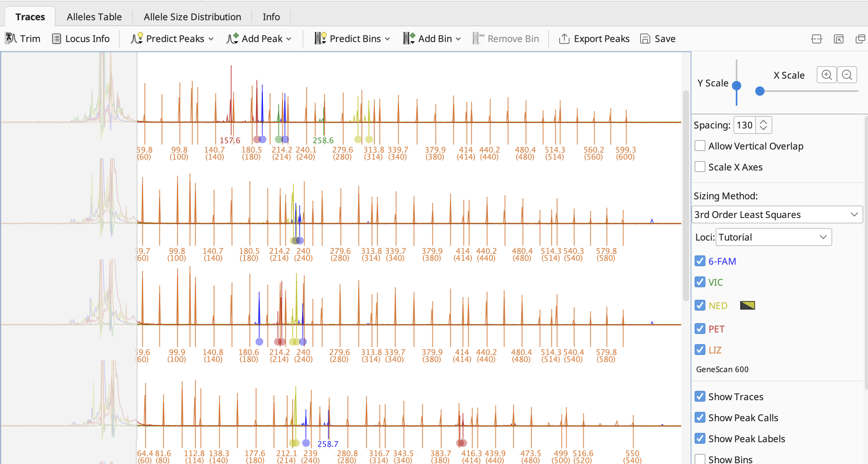Switch to the Alleles Table tab
The width and height of the screenshot is (868, 464).
tap(94, 17)
